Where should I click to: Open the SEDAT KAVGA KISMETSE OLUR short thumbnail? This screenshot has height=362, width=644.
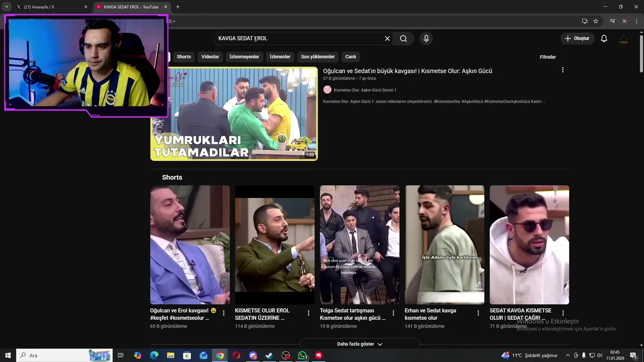click(x=529, y=245)
